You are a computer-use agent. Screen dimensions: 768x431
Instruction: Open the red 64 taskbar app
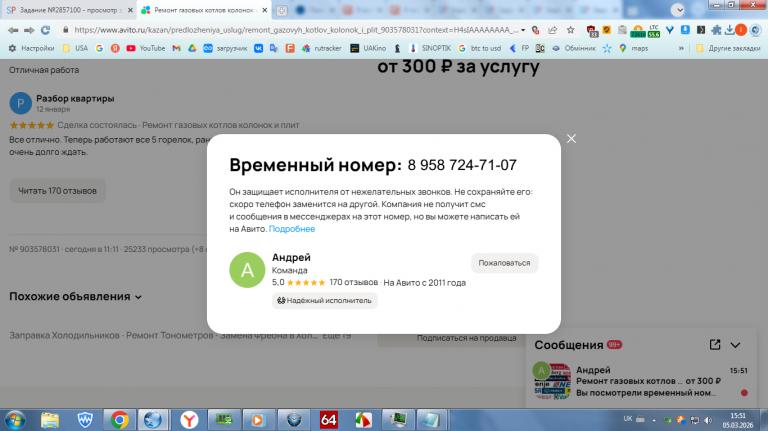[x=328, y=420]
